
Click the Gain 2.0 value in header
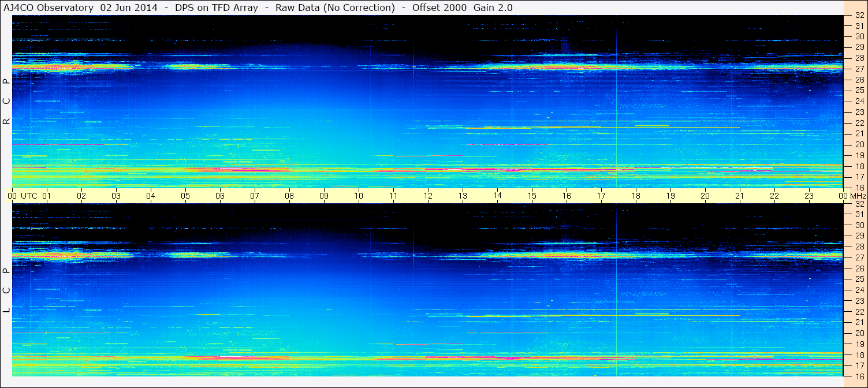pos(493,8)
